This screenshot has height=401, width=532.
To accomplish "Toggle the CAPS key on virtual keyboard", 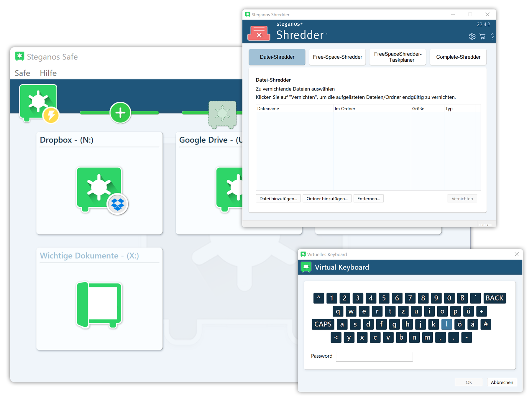I will click(x=323, y=324).
